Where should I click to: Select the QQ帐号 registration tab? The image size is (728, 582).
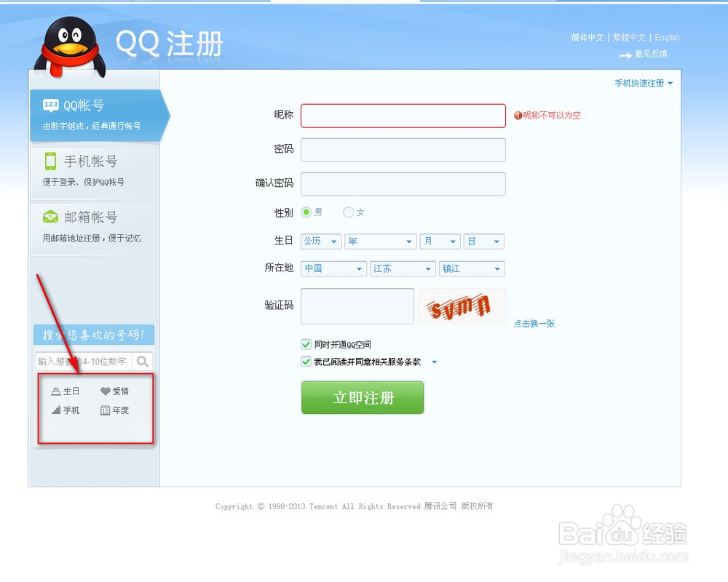(99, 116)
